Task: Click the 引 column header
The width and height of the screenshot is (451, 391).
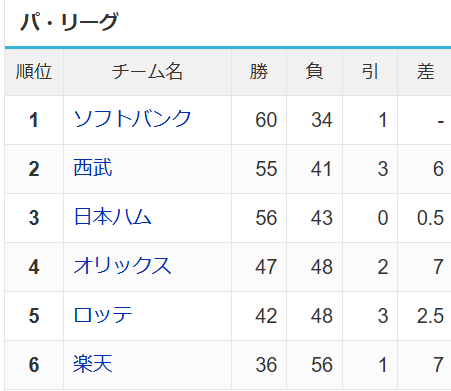Action: (370, 72)
